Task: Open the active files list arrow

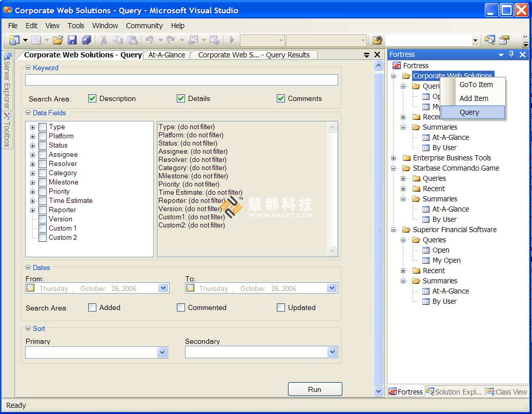Action: point(366,55)
